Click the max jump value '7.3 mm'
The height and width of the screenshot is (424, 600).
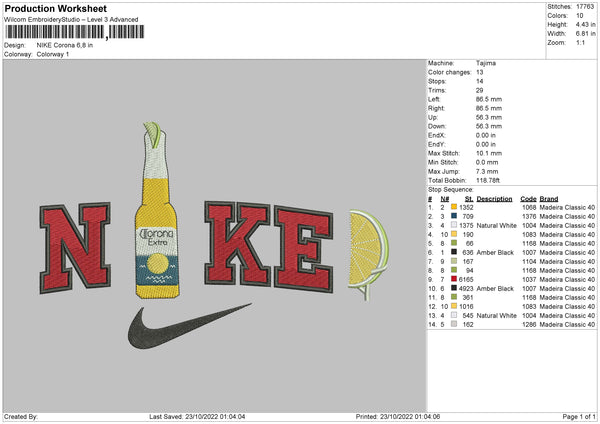(x=487, y=171)
